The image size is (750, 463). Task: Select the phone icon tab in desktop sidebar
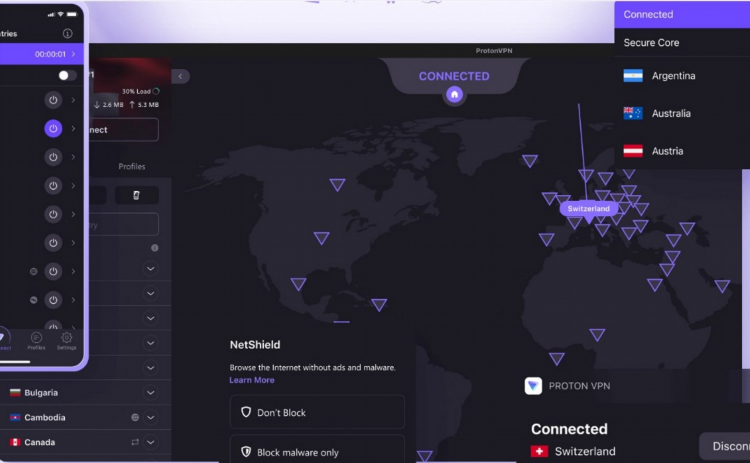point(136,195)
